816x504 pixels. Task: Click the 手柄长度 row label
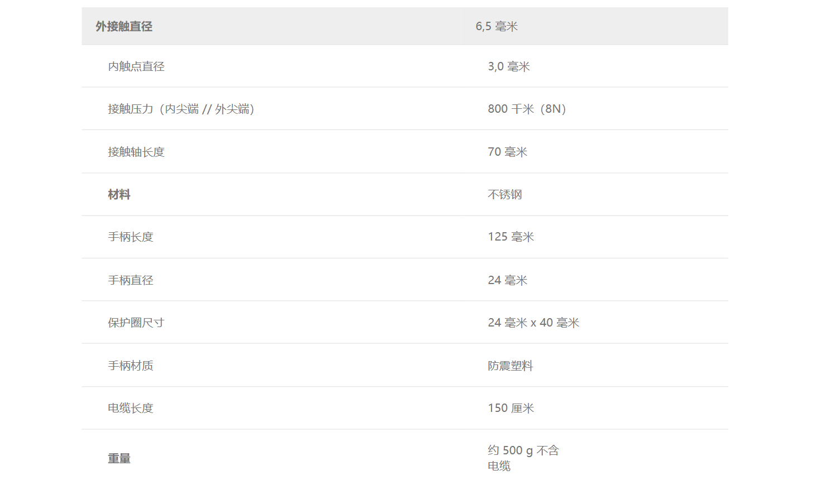(x=131, y=237)
